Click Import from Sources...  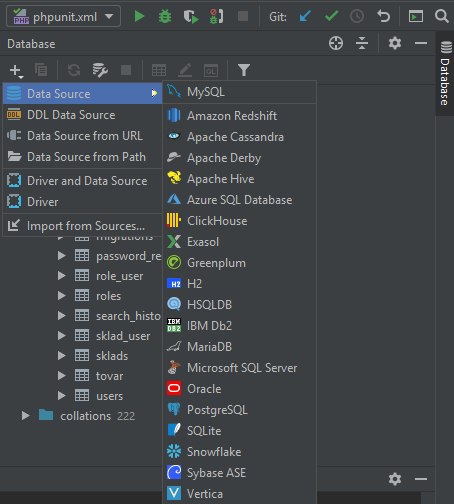pyautogui.click(x=82, y=226)
